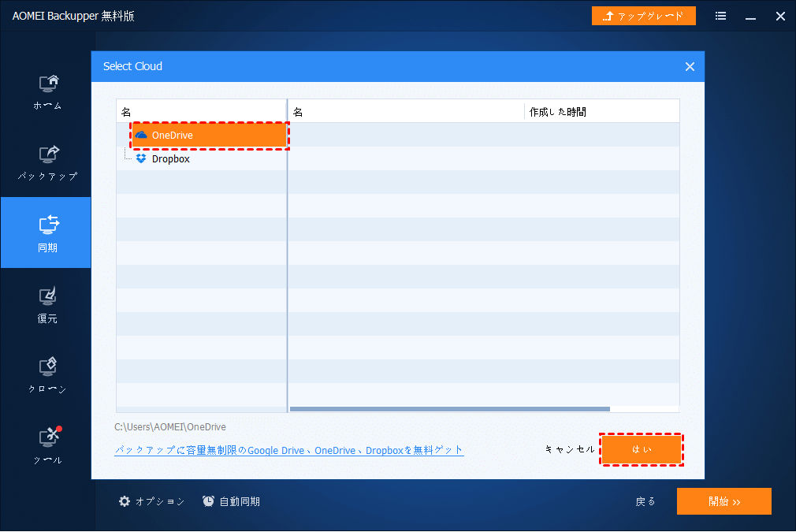
Task: Click the horizontal scrollbar in file pane
Action: pos(450,408)
